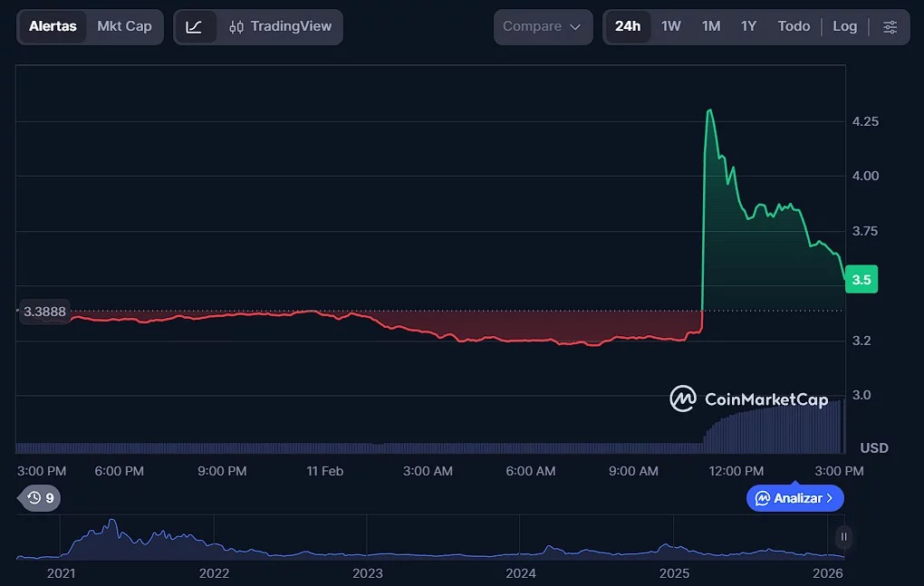The image size is (924, 586).
Task: Click the Compare dropdown chevron arrow
Action: [x=575, y=27]
